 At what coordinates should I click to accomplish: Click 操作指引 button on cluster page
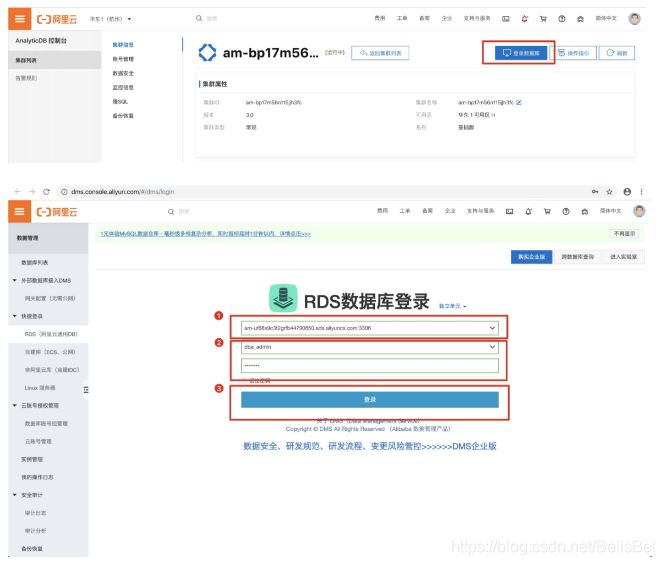click(x=573, y=53)
